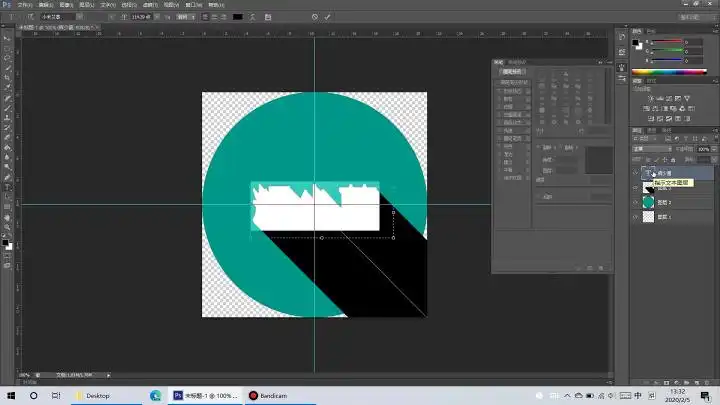Click the commit checkmark in options bar

click(327, 17)
